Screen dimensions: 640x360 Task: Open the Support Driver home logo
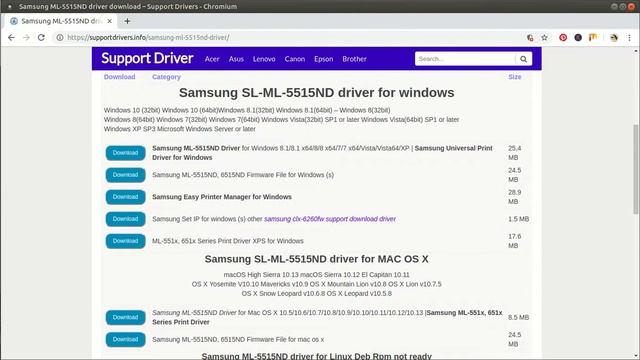pyautogui.click(x=147, y=58)
